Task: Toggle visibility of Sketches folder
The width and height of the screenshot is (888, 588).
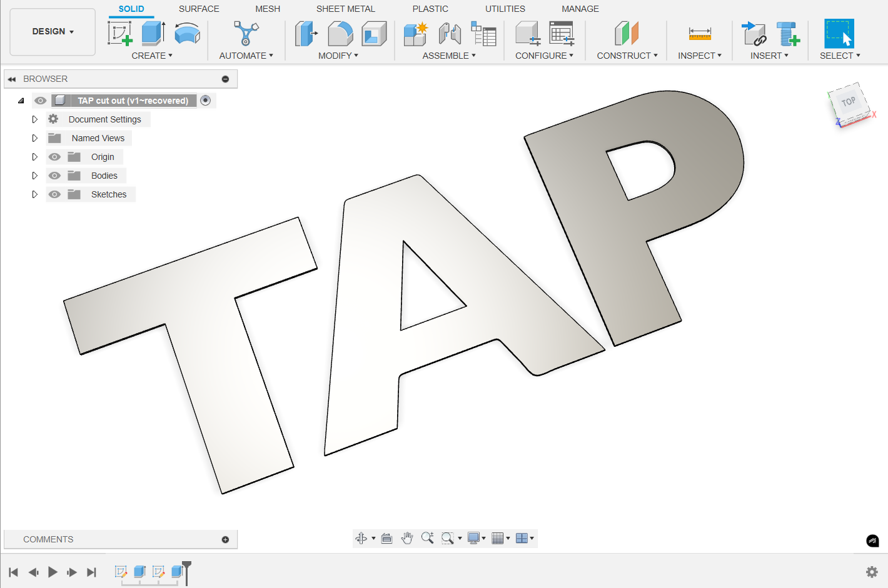Action: [x=55, y=194]
